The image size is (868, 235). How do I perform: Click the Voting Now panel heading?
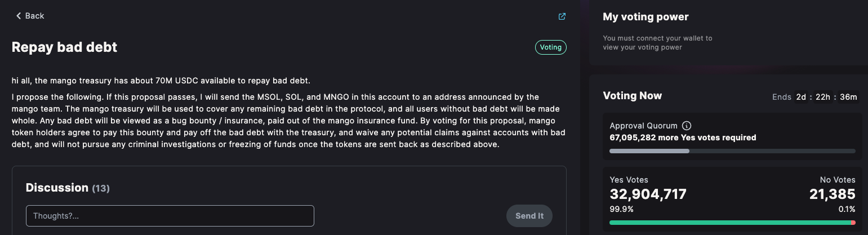coord(633,96)
